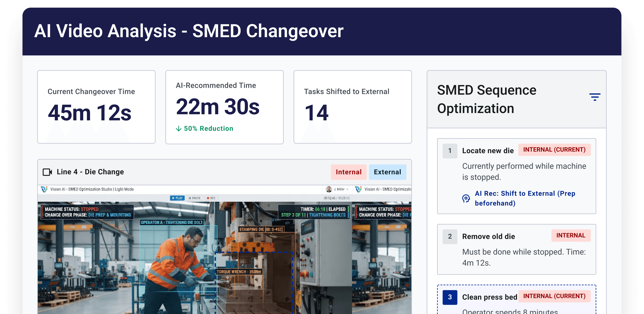Click the "DIE PREP & MOUNTING" phase text
This screenshot has height=314, width=644.
coord(110,215)
